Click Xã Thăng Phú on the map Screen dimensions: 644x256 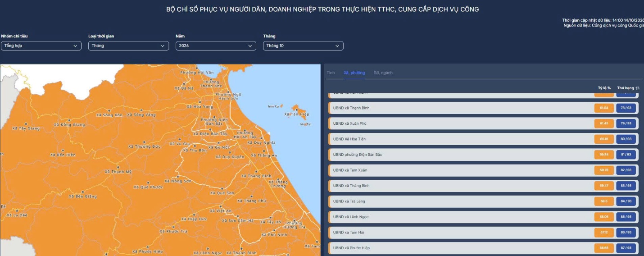pos(252,201)
